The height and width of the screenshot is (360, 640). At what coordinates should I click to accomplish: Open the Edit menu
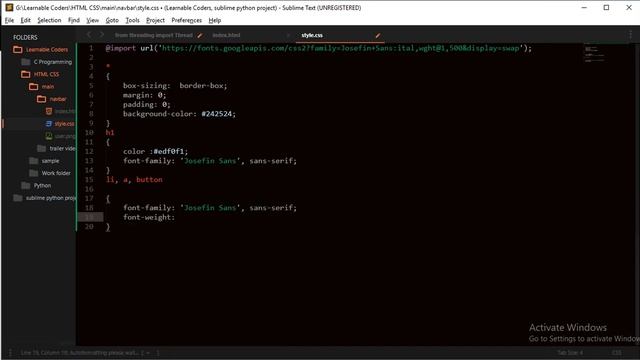(x=25, y=20)
